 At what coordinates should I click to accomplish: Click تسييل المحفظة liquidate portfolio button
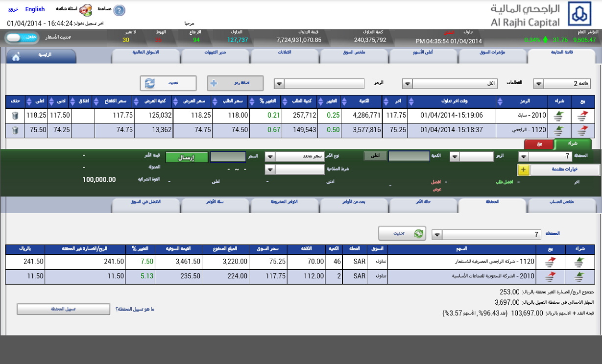(64, 309)
